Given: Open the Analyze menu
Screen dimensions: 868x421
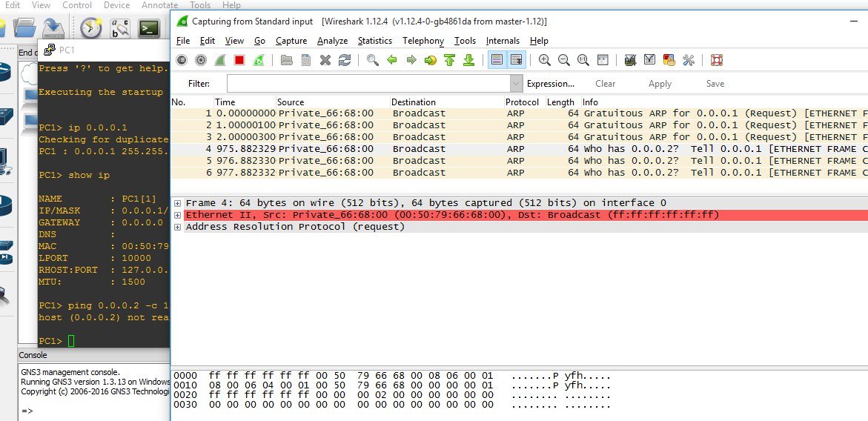Looking at the screenshot, I should tap(332, 40).
